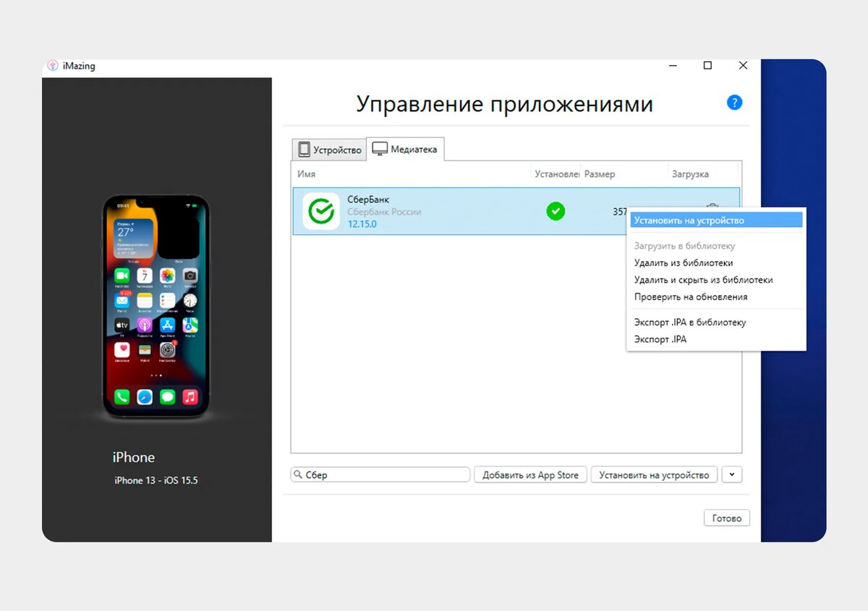Click the СберБанк app name text
Screen dimensions: 868x611
pyautogui.click(x=368, y=200)
